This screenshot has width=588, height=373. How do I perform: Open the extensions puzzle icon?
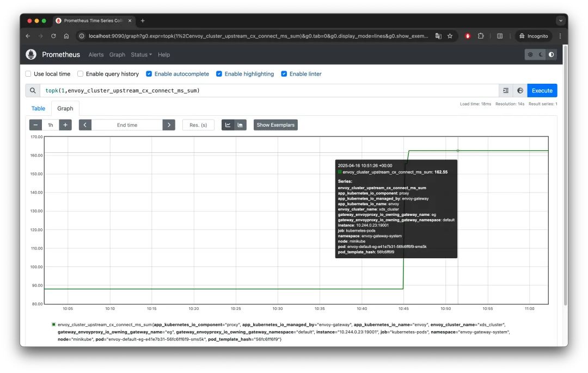point(481,36)
